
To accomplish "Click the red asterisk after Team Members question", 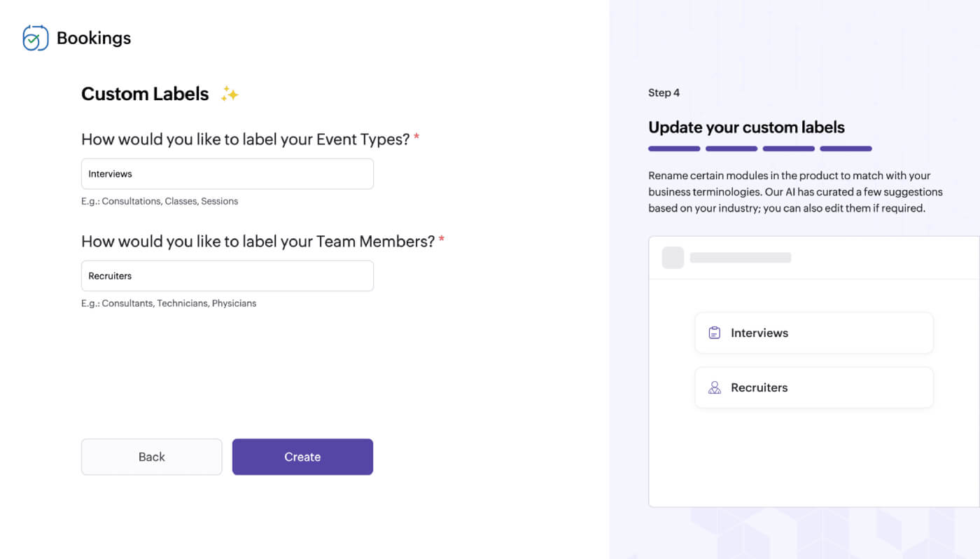I will 441,239.
